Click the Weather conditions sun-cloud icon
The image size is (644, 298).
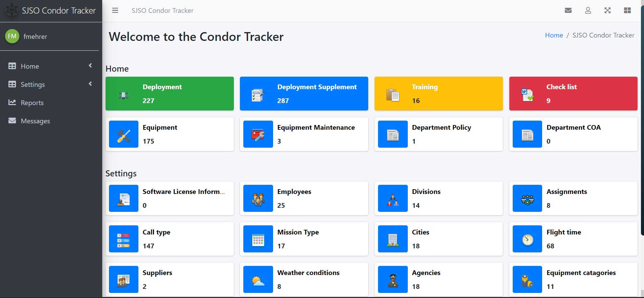(x=258, y=281)
